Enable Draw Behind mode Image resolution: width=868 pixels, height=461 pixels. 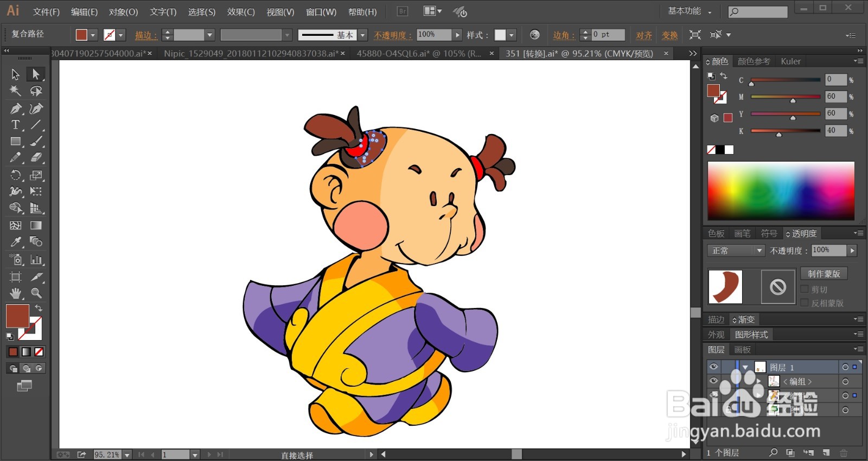26,368
